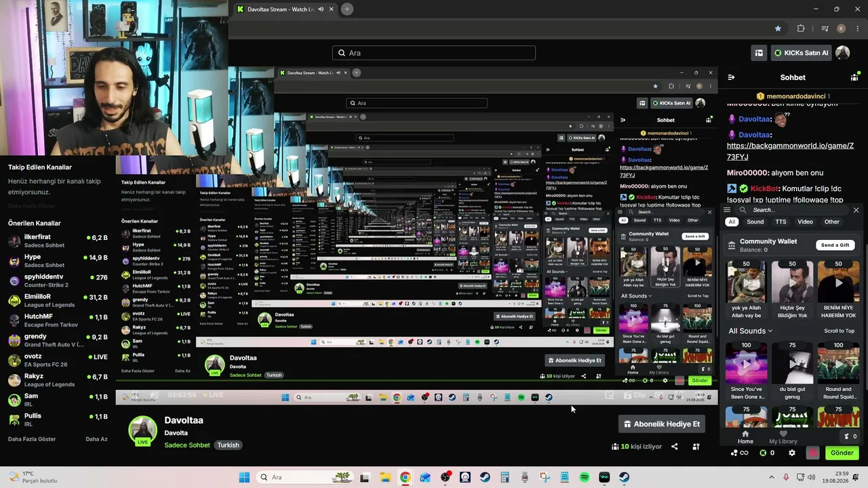
Task: Click the KickBot username in chat
Action: pos(764,188)
